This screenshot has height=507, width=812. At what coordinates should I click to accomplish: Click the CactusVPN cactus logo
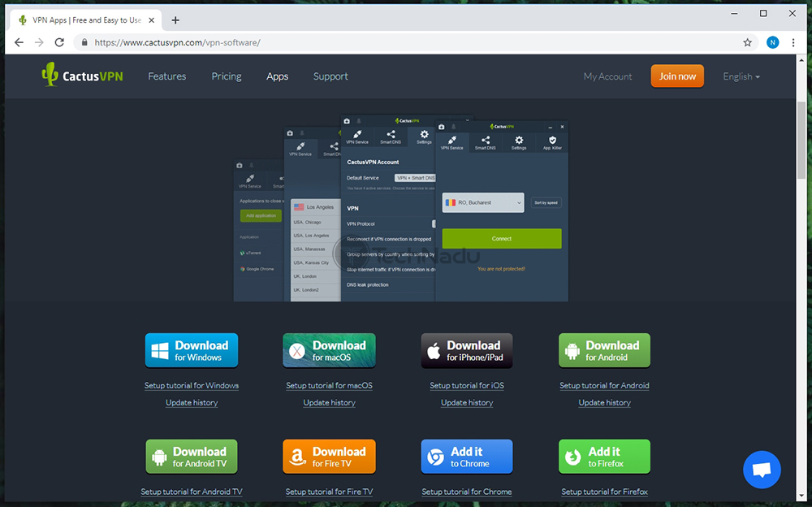click(x=50, y=75)
